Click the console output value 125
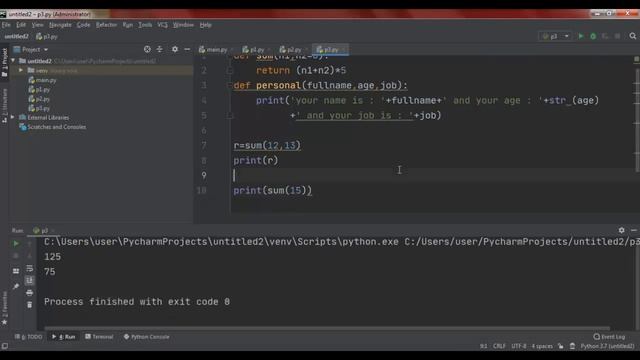640x360 pixels. [x=52, y=257]
